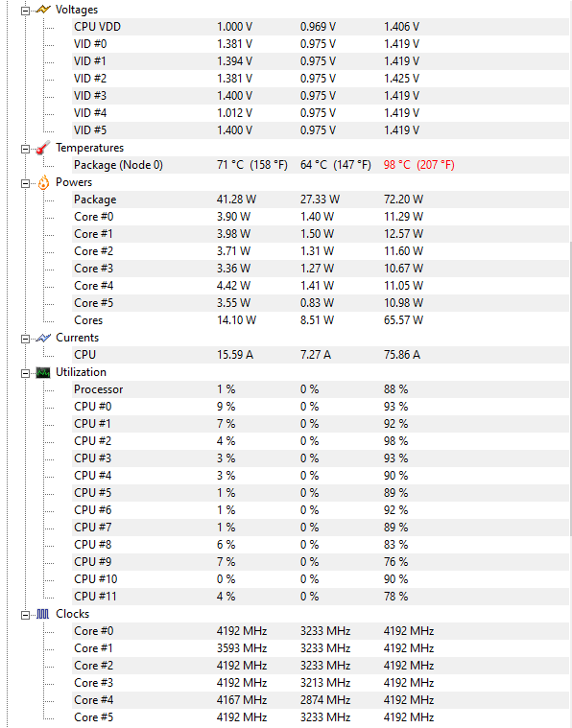Click the Powers flame icon

click(43, 182)
